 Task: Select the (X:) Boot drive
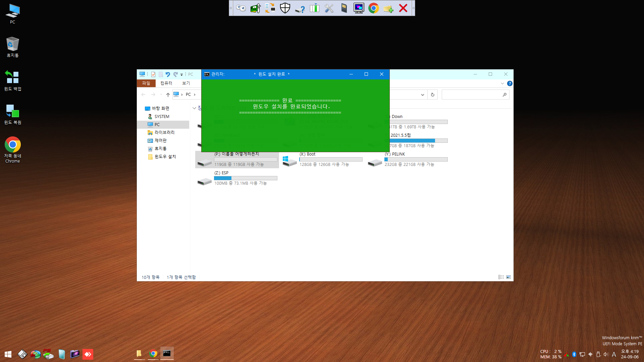click(x=322, y=159)
